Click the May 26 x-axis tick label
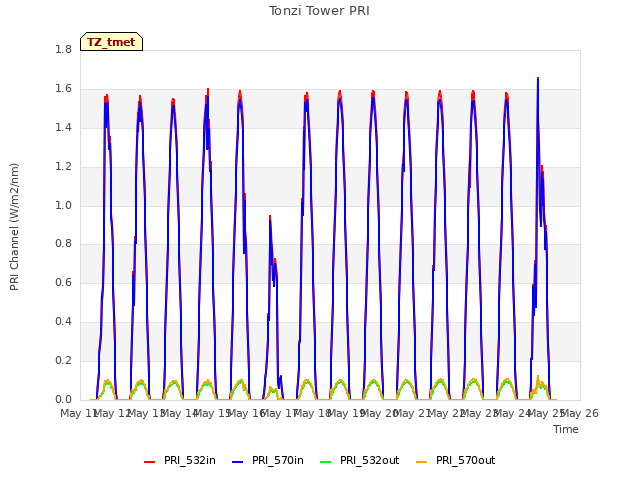This screenshot has width=640, height=480. click(x=580, y=413)
